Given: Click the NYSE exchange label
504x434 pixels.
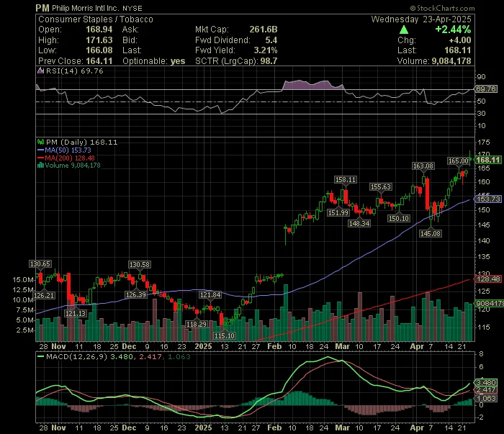Looking at the screenshot, I should pyautogui.click(x=132, y=9).
